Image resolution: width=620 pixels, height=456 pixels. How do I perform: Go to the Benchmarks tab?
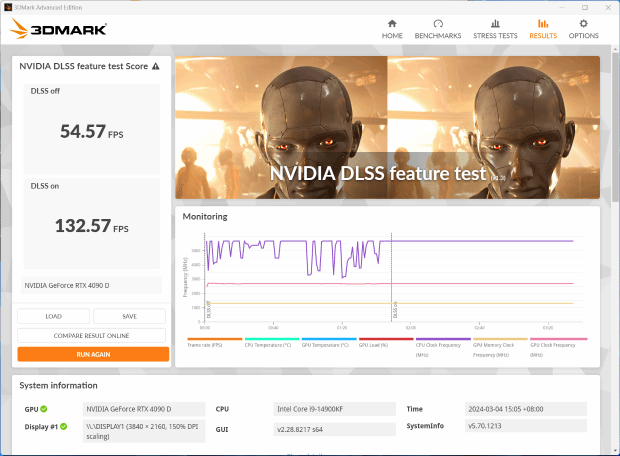point(438,29)
